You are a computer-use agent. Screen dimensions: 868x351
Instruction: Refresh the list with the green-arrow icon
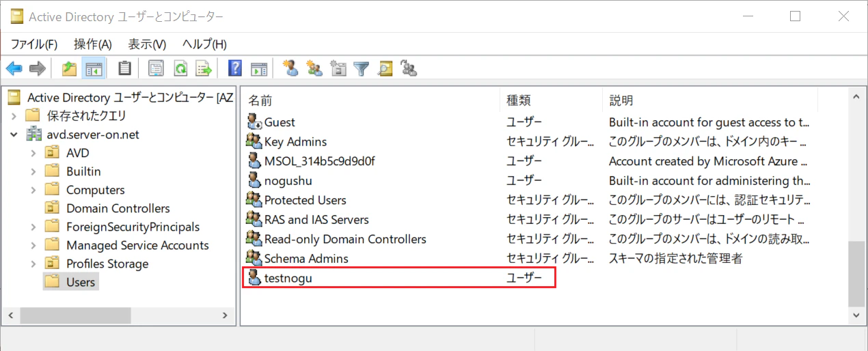(180, 68)
